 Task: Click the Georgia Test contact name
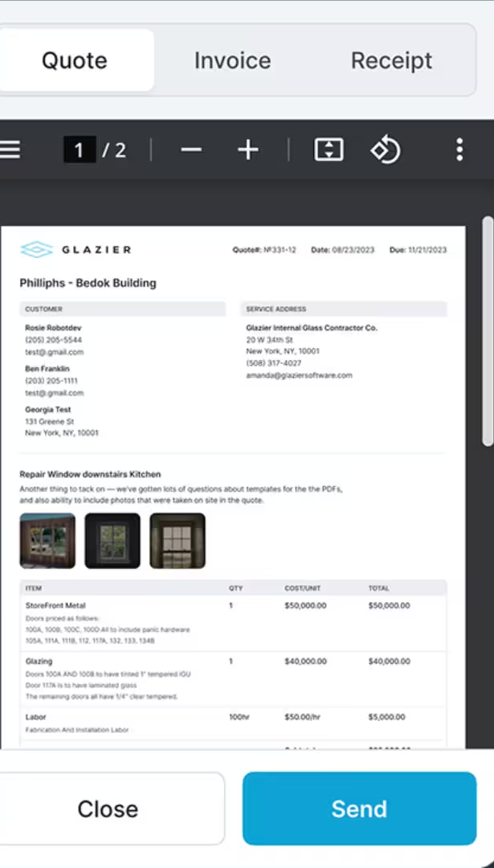tap(48, 410)
